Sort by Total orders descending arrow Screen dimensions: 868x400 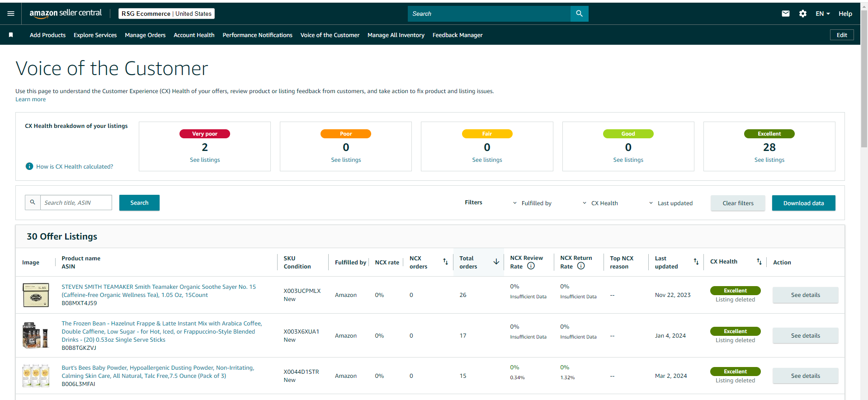pyautogui.click(x=496, y=262)
